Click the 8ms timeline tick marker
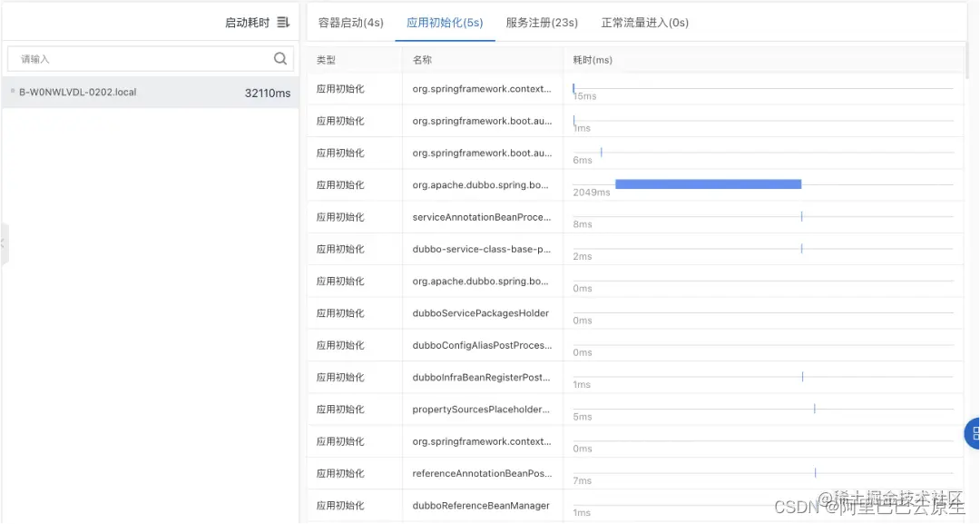 tap(801, 216)
